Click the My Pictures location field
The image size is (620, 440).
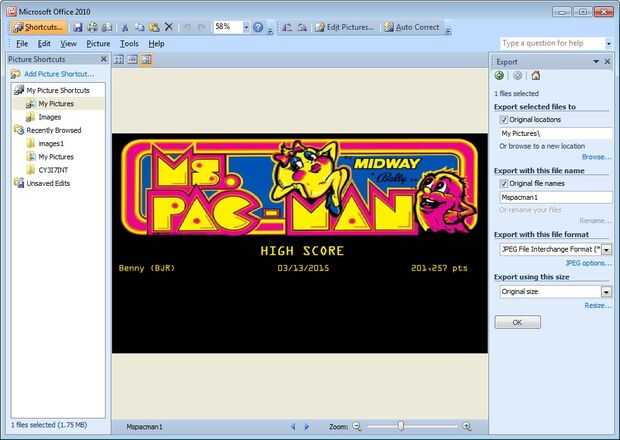[555, 134]
